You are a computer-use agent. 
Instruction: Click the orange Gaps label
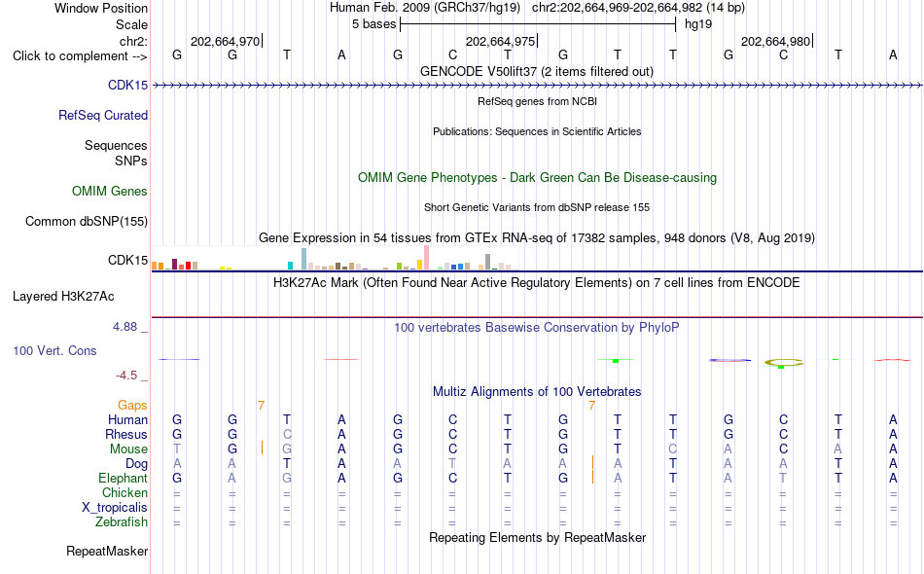coord(132,406)
